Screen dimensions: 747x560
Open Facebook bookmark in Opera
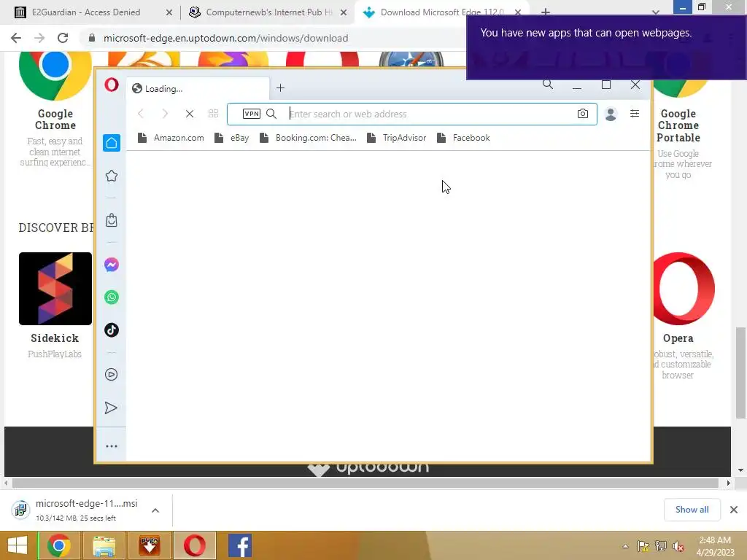(x=463, y=138)
